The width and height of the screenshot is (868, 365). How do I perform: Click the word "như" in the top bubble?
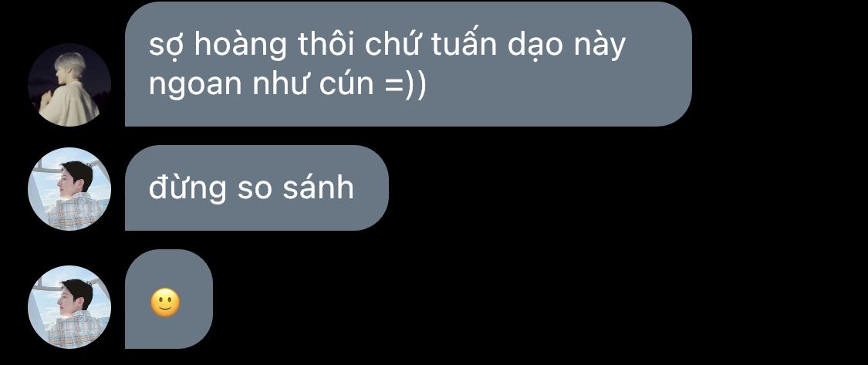281,85
